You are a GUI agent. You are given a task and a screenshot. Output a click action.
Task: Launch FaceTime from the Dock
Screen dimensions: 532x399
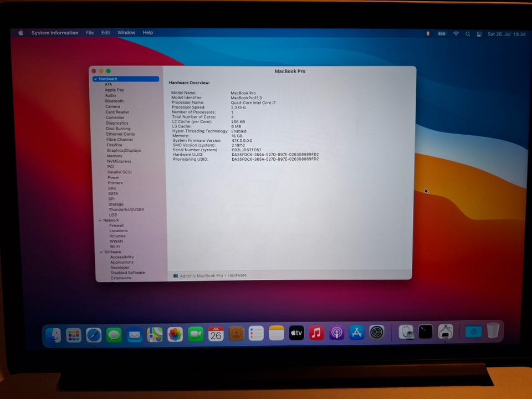pos(196,335)
